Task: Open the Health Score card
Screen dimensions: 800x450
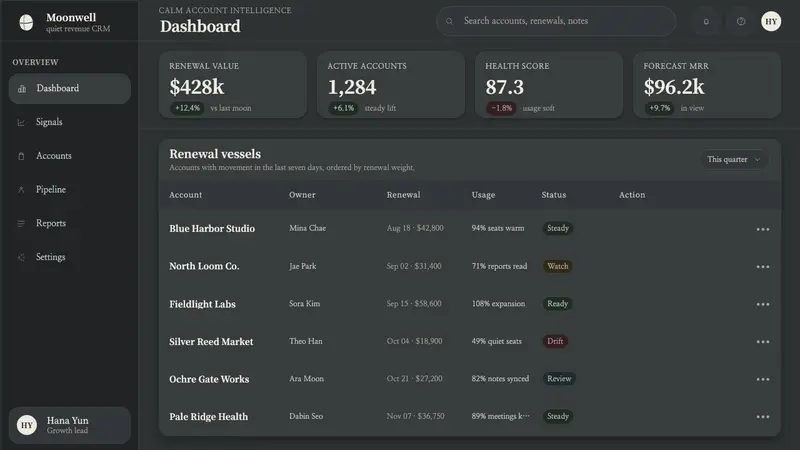Action: [549, 85]
